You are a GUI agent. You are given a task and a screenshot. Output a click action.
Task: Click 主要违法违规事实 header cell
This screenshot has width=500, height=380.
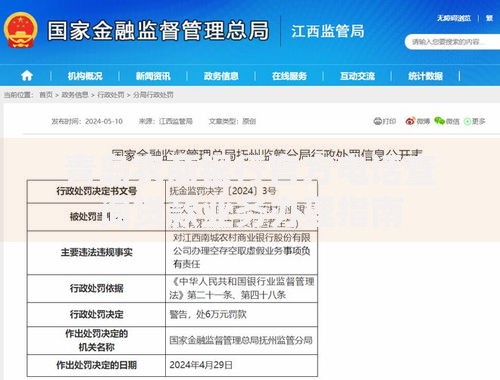click(96, 252)
